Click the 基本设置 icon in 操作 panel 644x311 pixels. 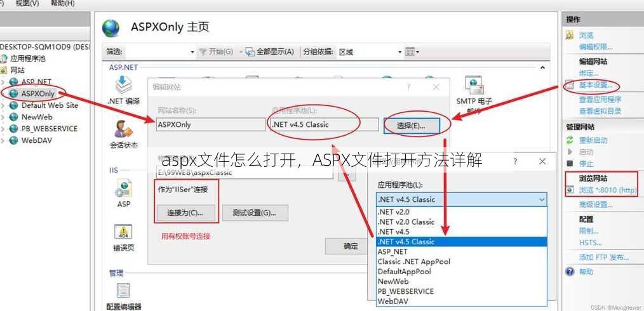click(x=570, y=86)
